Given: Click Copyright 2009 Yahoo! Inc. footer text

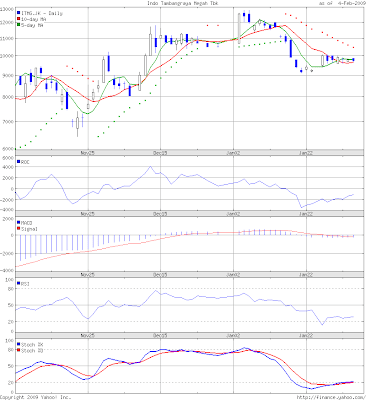Looking at the screenshot, I should click(36, 397).
